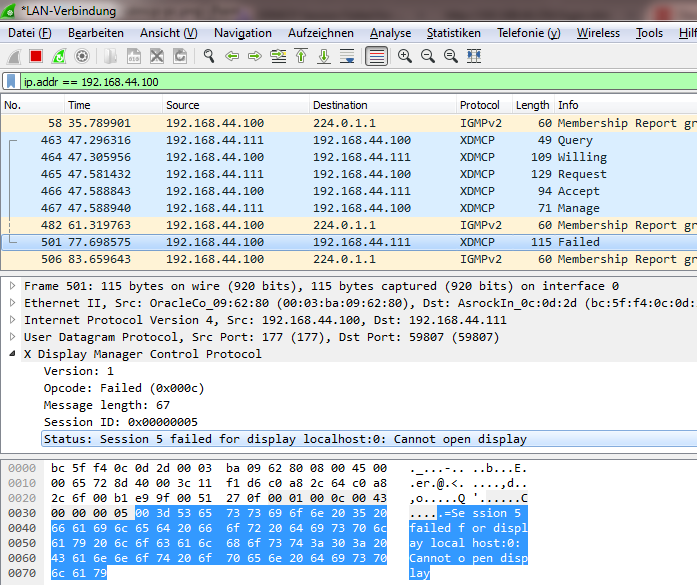
Task: Go to specified packet icon
Action: tap(278, 56)
